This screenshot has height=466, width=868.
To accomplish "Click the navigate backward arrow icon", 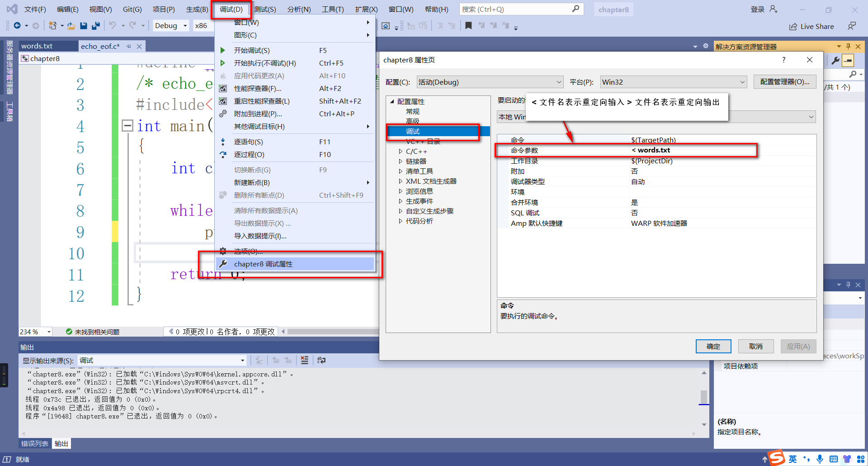I will pyautogui.click(x=17, y=26).
